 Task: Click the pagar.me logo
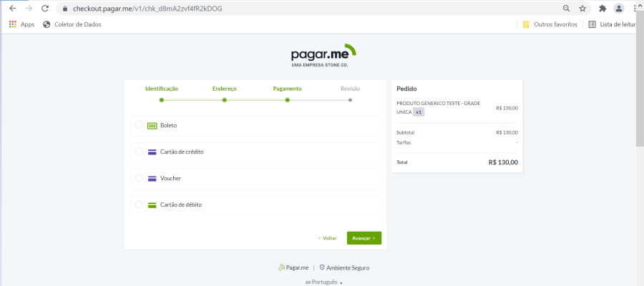pos(323,54)
